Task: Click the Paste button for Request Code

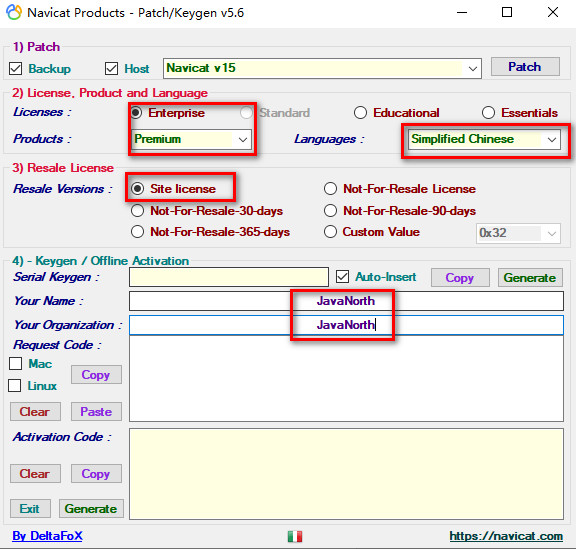Action: [96, 412]
